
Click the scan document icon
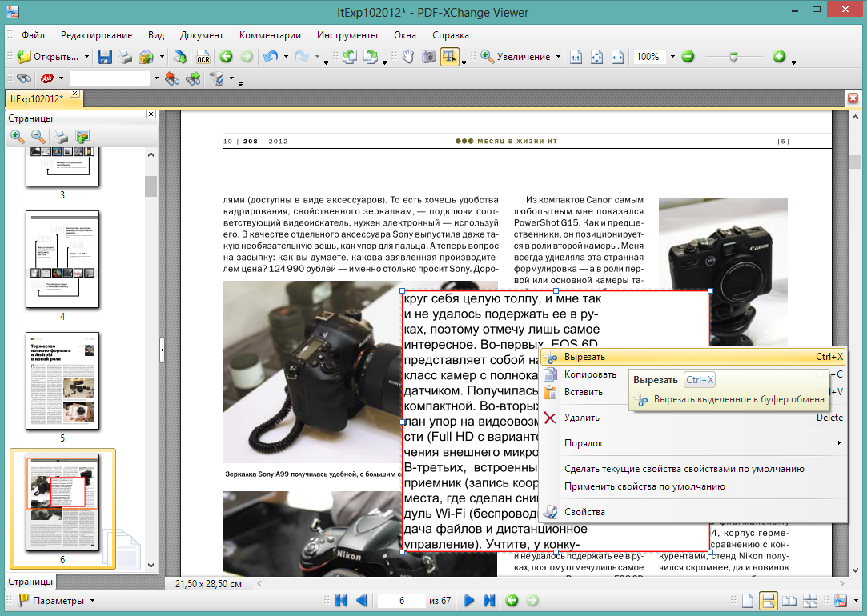[179, 56]
